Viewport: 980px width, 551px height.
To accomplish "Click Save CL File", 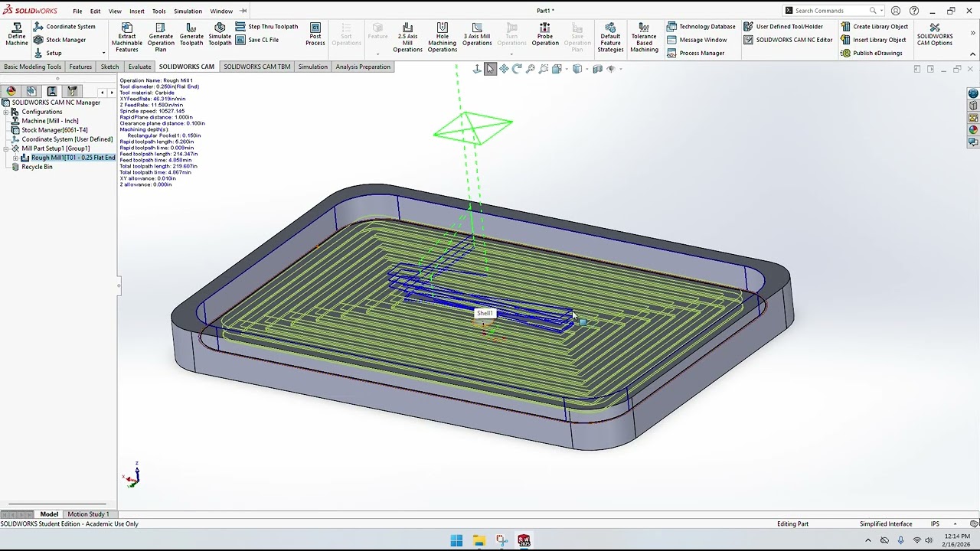I will pyautogui.click(x=257, y=40).
